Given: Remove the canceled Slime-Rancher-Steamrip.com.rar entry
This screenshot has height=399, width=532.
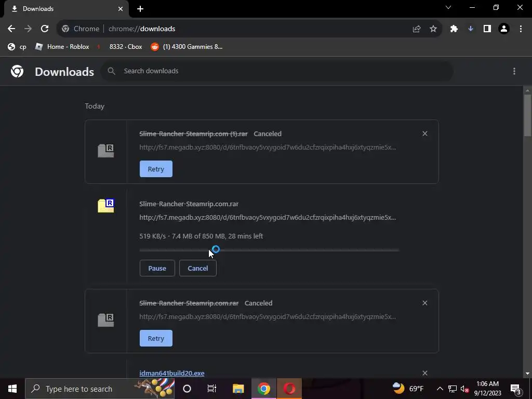Looking at the screenshot, I should click(425, 303).
